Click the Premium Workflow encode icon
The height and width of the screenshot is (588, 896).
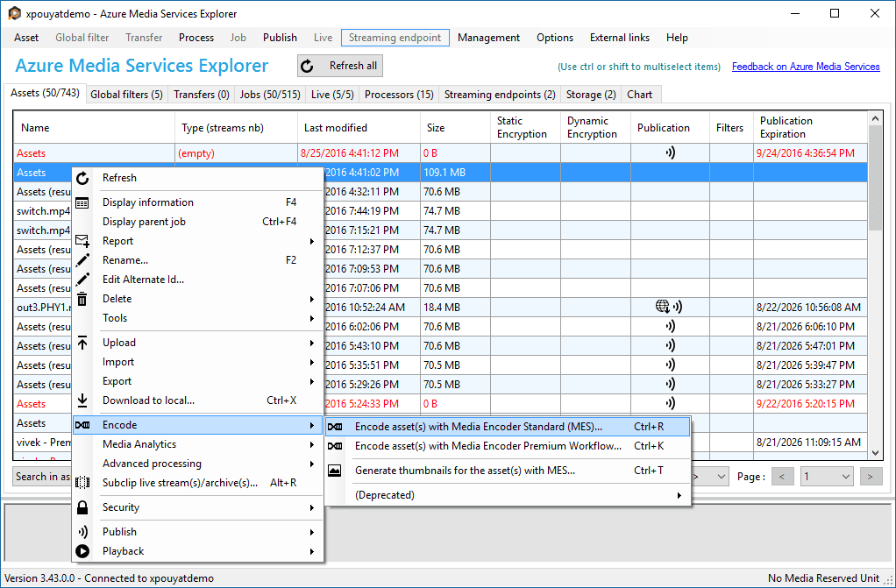point(335,446)
